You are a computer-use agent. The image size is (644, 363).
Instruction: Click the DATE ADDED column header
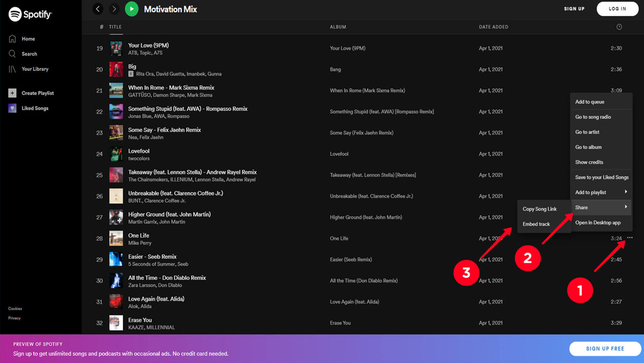point(494,27)
